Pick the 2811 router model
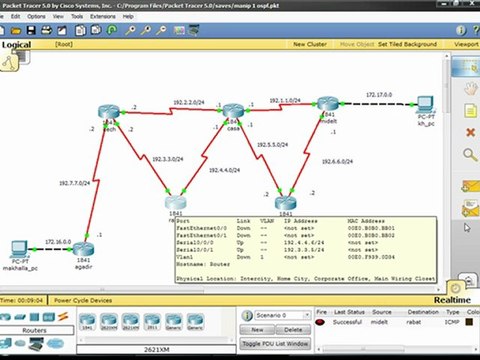The height and width of the screenshot is (360, 480). (x=152, y=321)
